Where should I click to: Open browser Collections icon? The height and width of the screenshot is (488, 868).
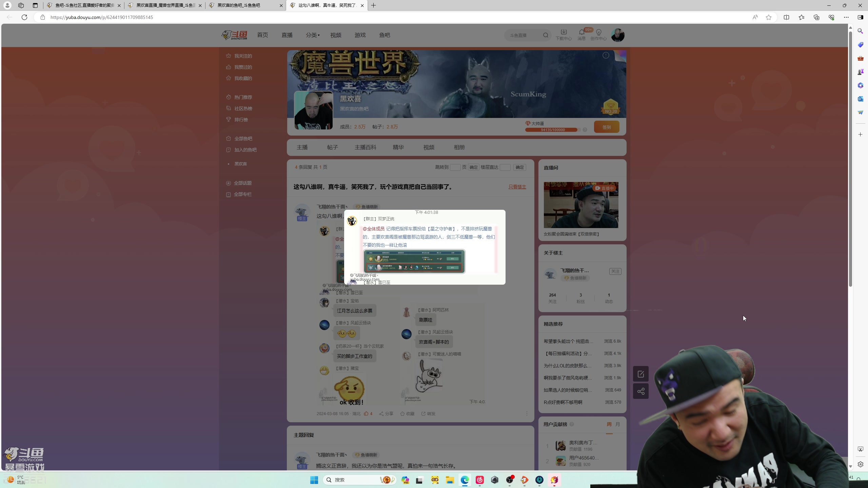816,17
